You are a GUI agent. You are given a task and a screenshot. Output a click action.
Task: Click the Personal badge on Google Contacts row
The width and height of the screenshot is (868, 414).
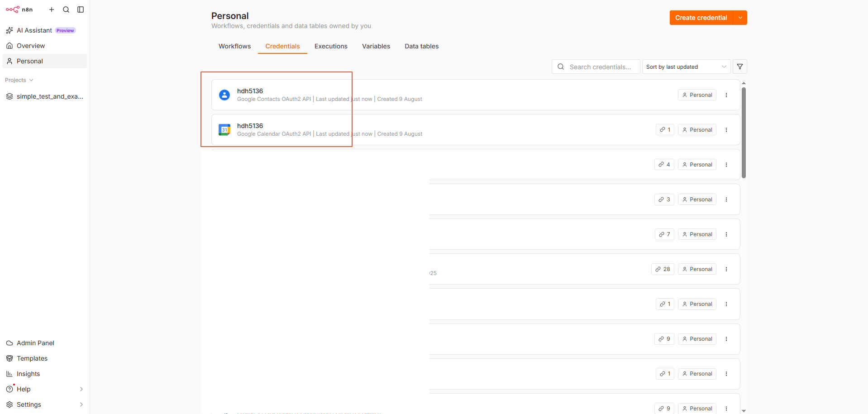click(697, 95)
